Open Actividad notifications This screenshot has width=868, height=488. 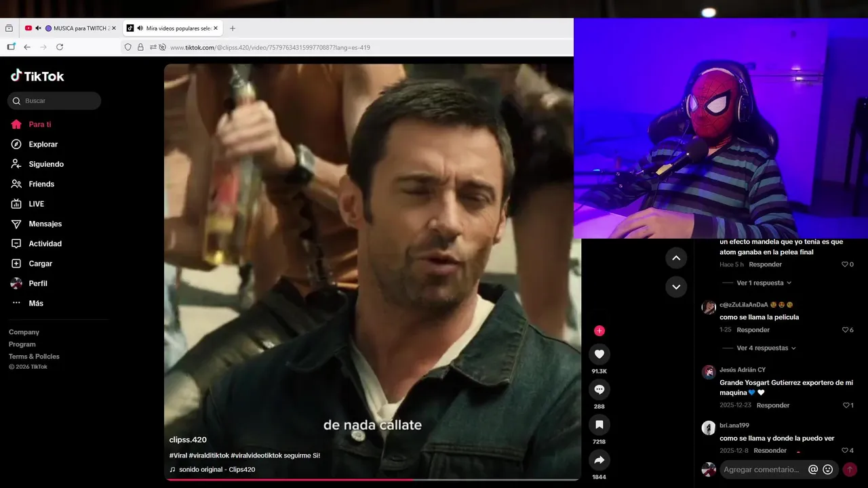36,244
